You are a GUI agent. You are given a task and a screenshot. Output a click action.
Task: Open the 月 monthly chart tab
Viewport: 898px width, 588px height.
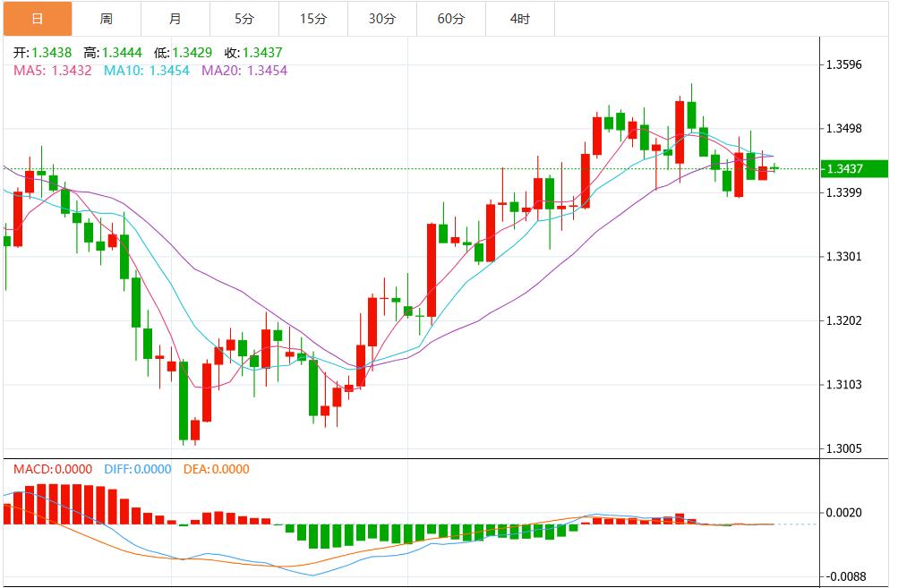click(175, 19)
